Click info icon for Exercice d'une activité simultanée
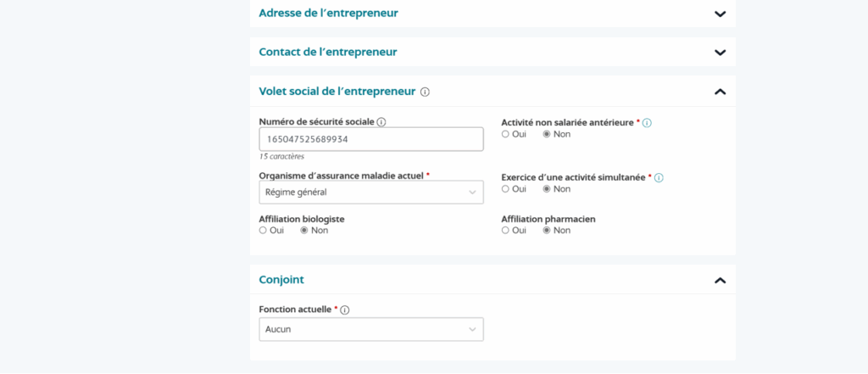Image resolution: width=868 pixels, height=374 pixels. coord(659,178)
